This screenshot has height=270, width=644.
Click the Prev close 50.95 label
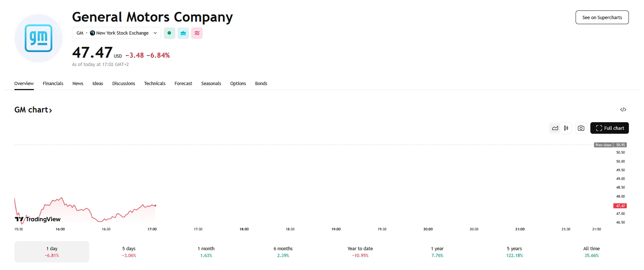pos(610,145)
